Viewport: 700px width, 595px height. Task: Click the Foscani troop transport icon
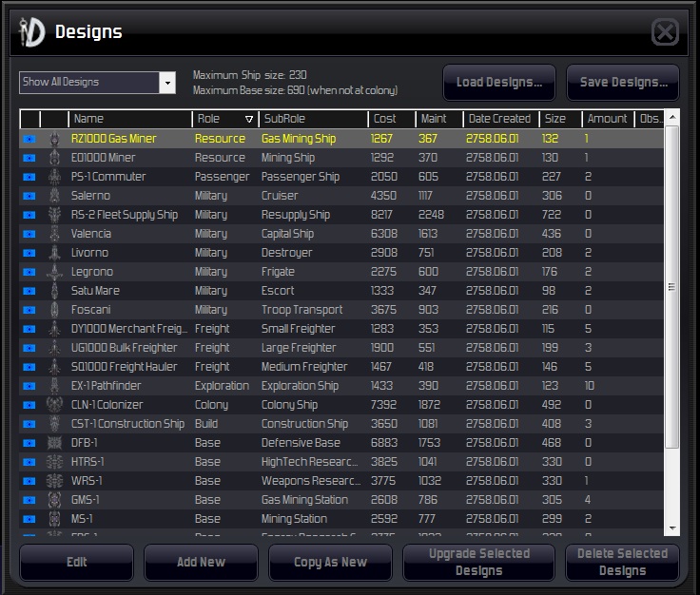[x=54, y=310]
